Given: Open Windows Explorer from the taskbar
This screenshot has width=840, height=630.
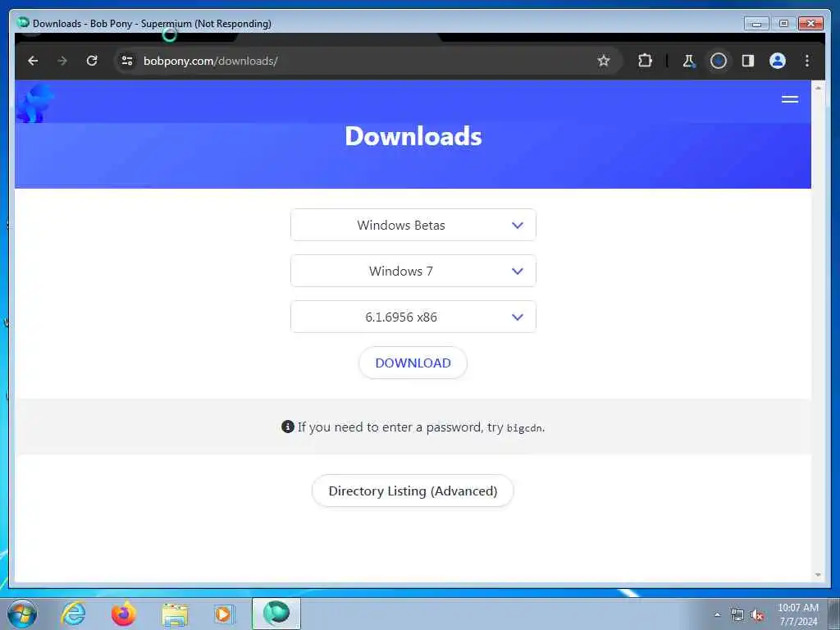Looking at the screenshot, I should pos(175,614).
